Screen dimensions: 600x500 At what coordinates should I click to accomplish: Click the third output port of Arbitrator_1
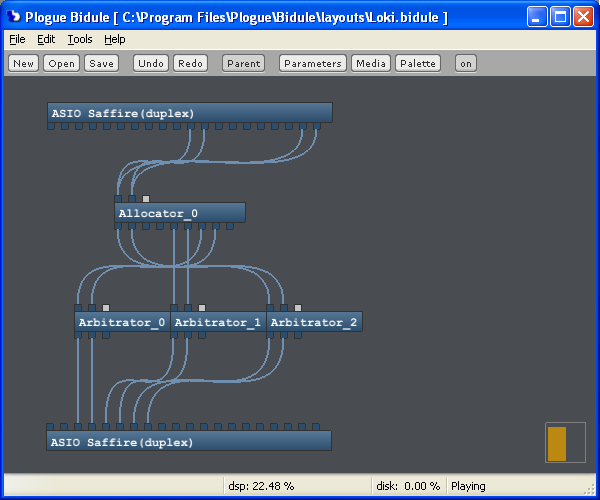202,335
